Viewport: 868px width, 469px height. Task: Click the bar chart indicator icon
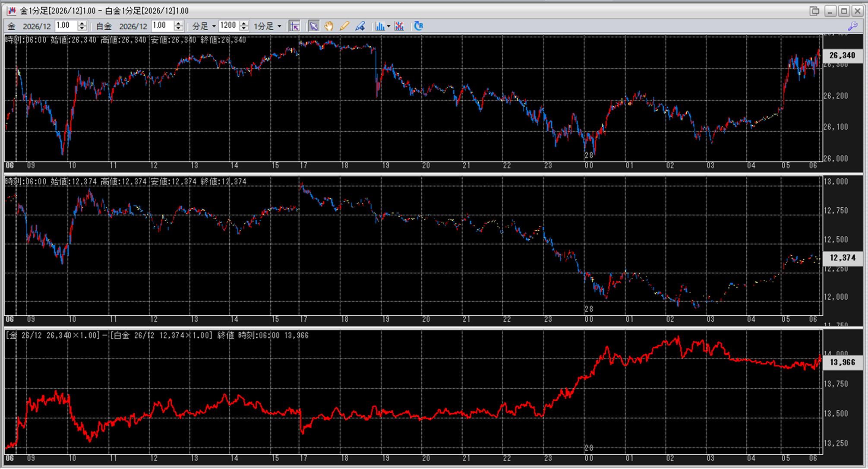click(x=380, y=26)
